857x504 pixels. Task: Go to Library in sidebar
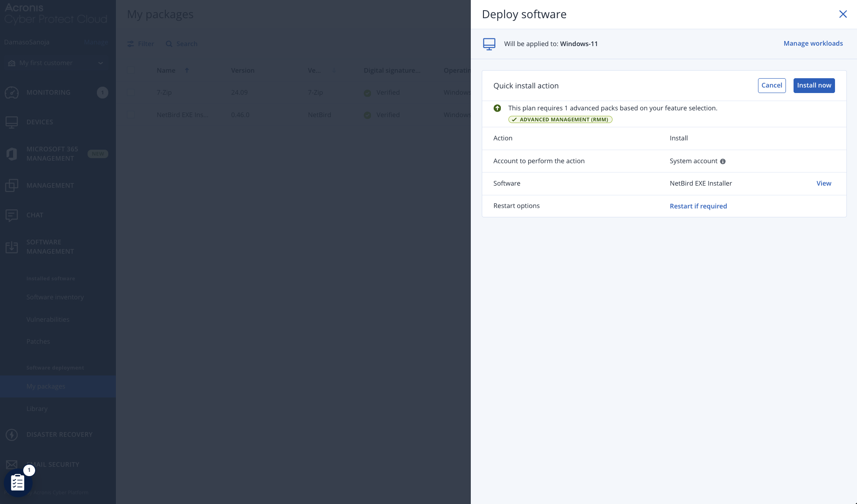(x=37, y=409)
